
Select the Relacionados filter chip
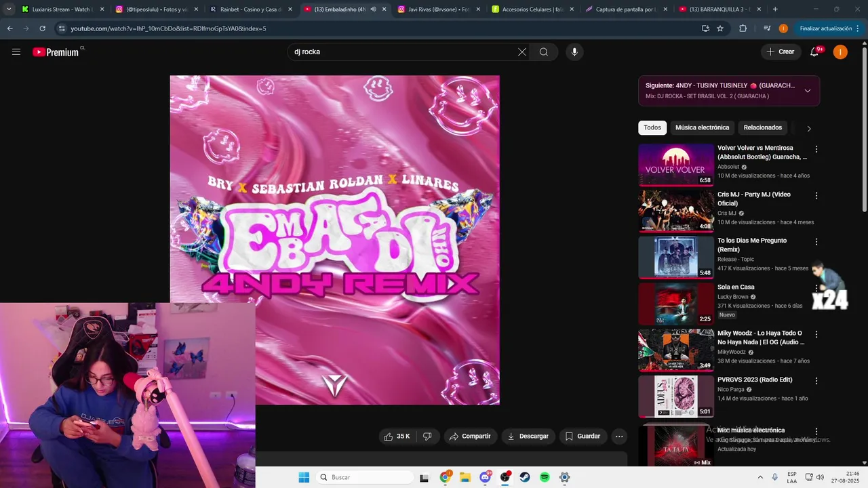point(762,127)
